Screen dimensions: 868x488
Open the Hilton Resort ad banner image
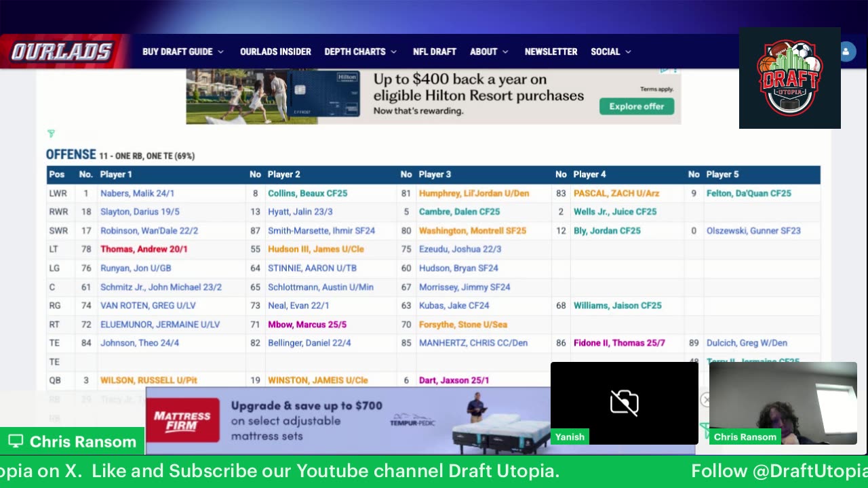point(433,96)
